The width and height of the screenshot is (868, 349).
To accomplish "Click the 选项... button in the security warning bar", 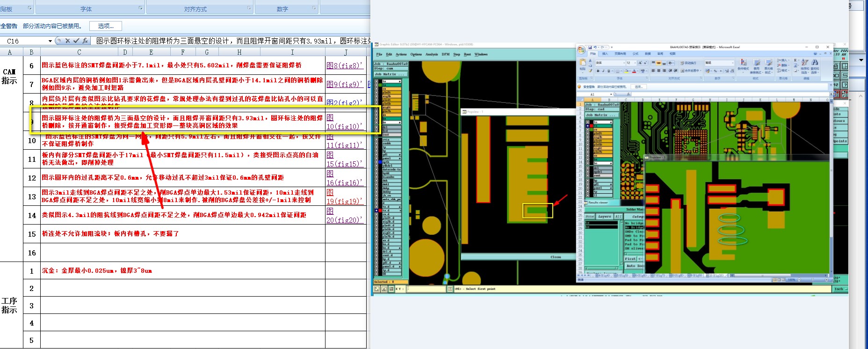I will (106, 26).
